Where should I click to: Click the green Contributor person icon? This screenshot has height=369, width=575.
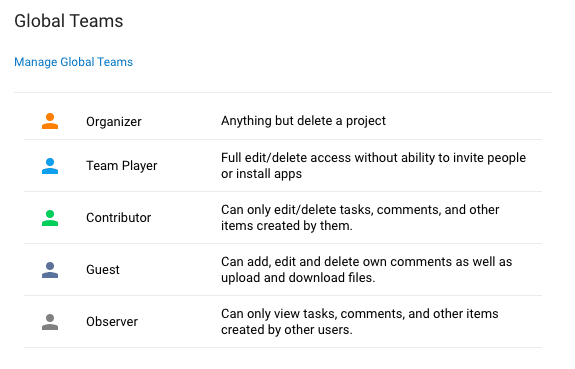tap(50, 218)
